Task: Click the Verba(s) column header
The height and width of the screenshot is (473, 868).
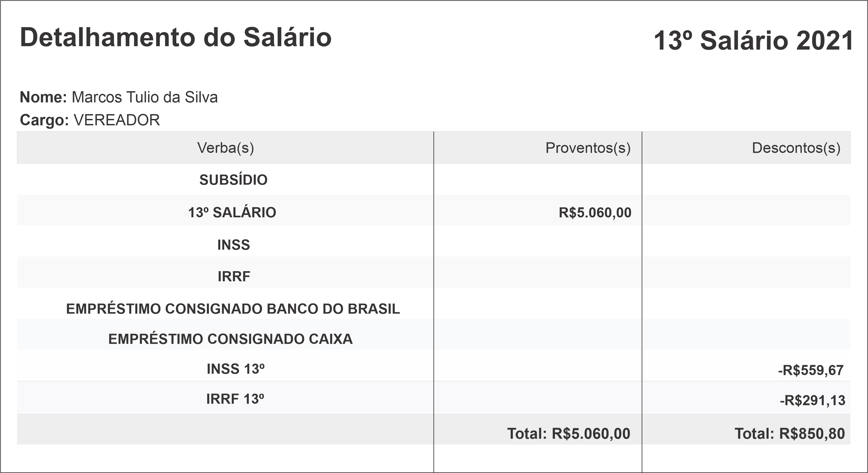Action: coord(225,148)
